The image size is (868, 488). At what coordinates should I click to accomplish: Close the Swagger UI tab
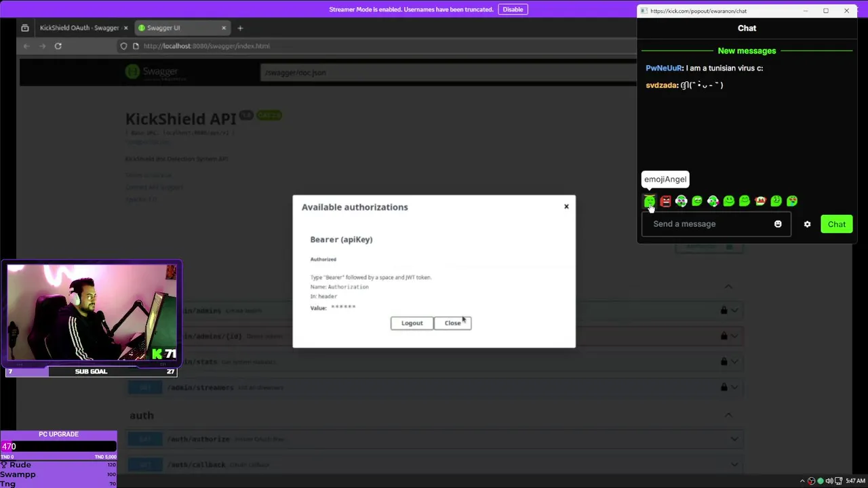224,28
